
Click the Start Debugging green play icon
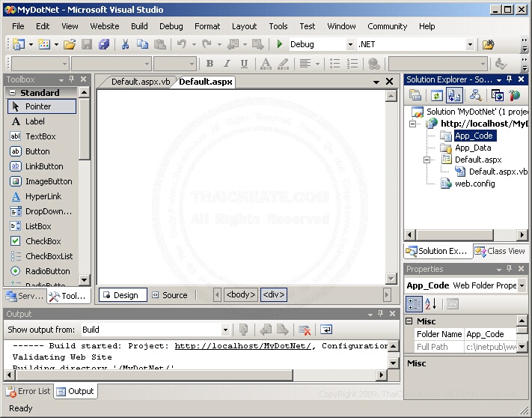click(280, 45)
